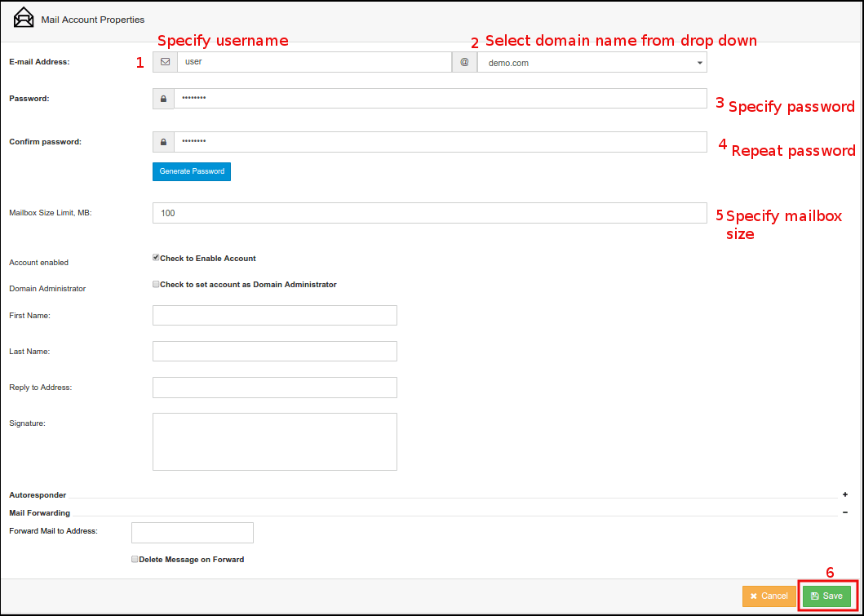Click the @ symbol addon
The image size is (864, 616).
(x=464, y=62)
